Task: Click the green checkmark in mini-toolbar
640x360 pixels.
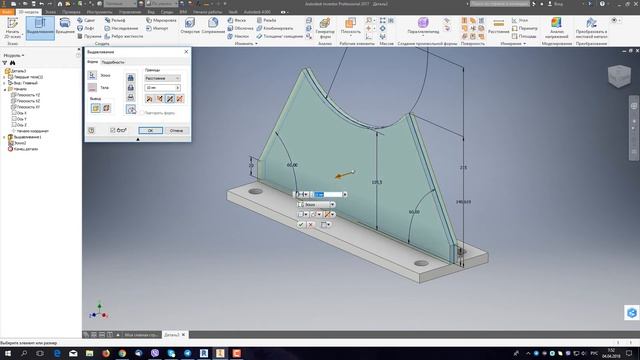Action: [x=301, y=224]
